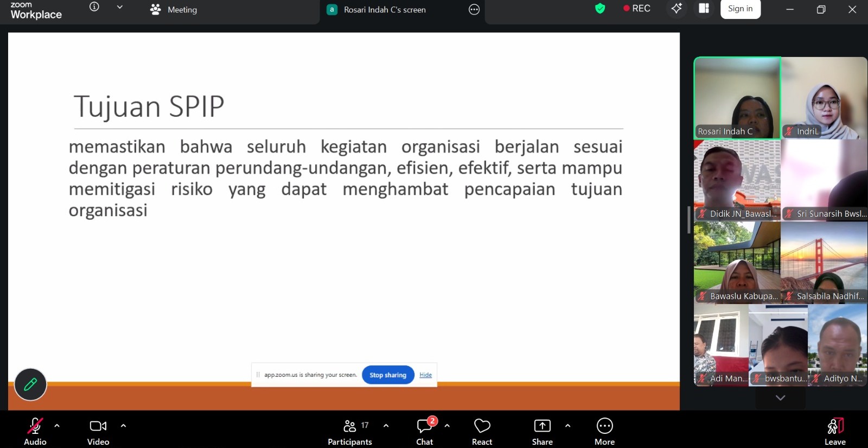The image size is (868, 448).
Task: Switch to the Meeting tab
Action: (x=174, y=10)
